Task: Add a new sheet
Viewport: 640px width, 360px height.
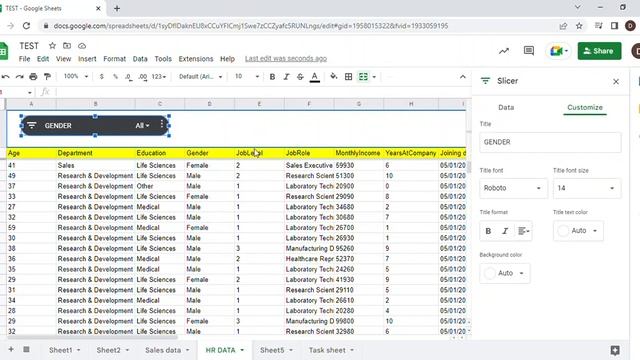Action: click(11, 349)
